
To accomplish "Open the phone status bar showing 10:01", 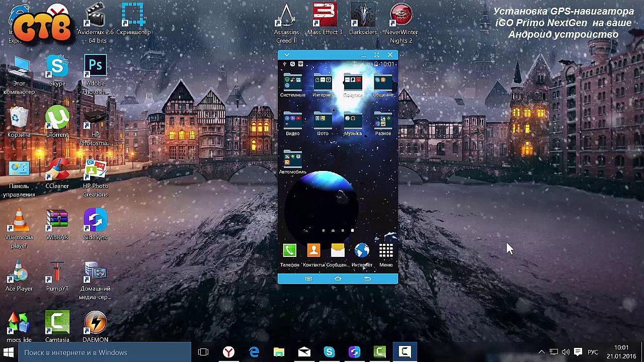I will 338,64.
